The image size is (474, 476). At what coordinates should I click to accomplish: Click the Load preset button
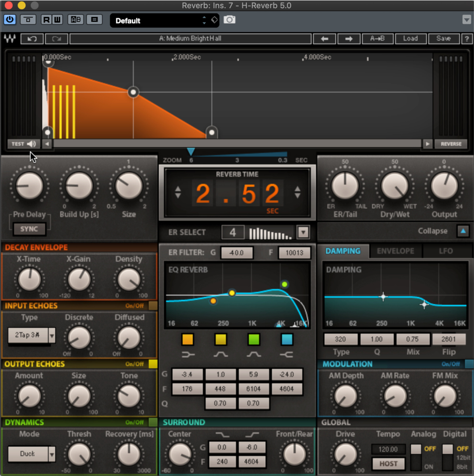[411, 39]
